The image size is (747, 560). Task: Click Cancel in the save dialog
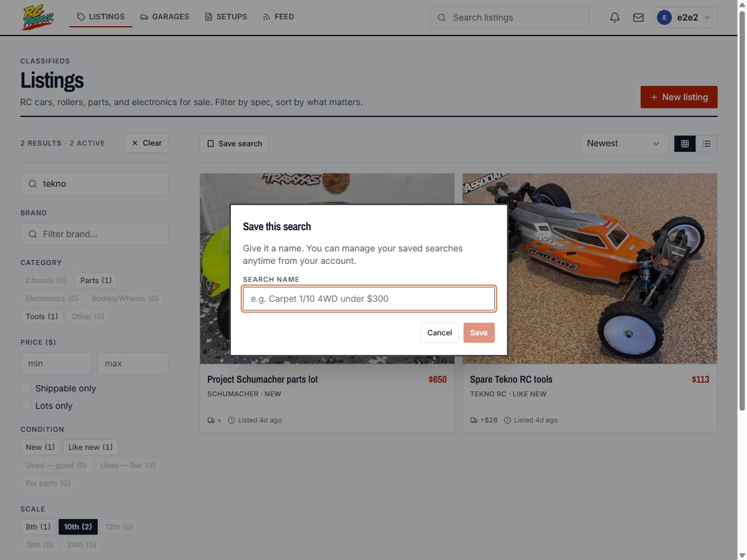tap(439, 333)
